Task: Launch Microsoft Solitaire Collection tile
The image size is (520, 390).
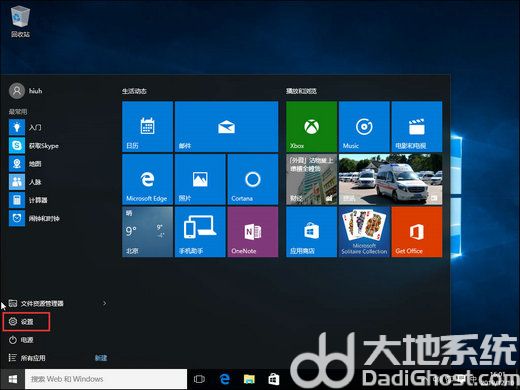Action: [x=364, y=232]
